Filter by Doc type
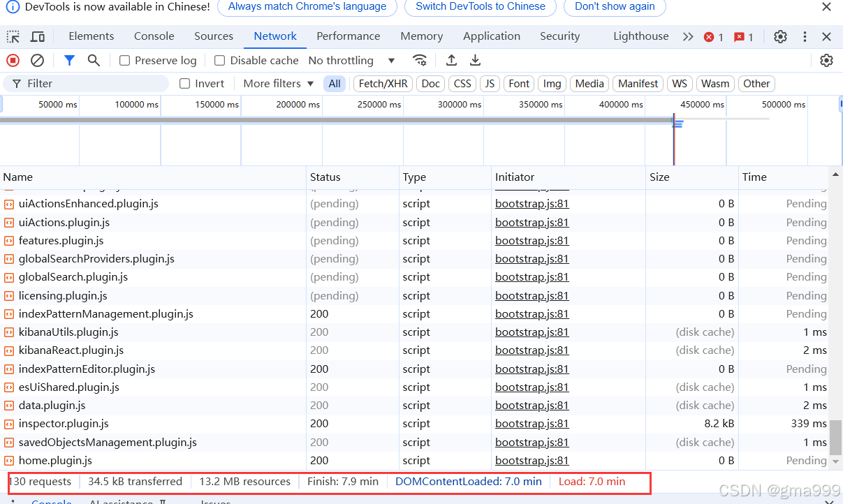The image size is (843, 504). point(431,84)
